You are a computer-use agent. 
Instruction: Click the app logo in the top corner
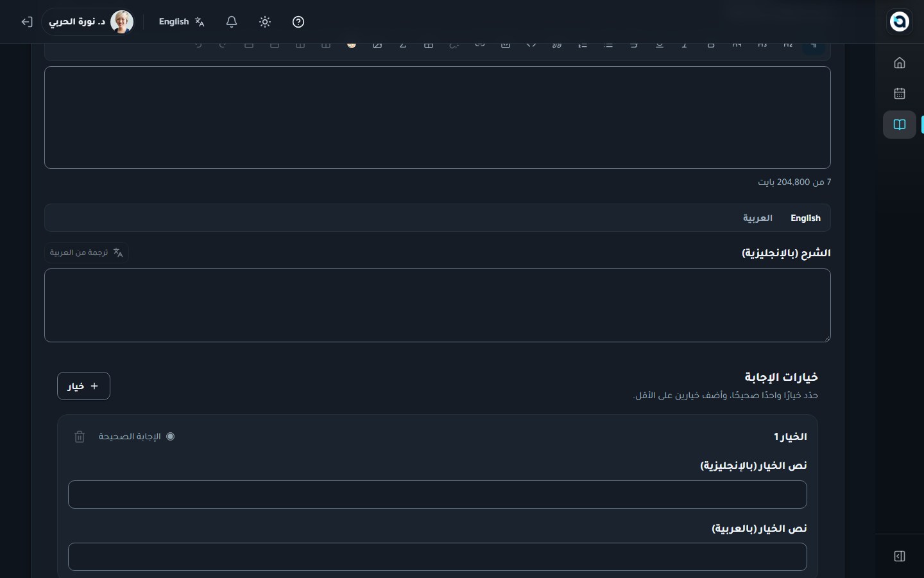pyautogui.click(x=900, y=21)
